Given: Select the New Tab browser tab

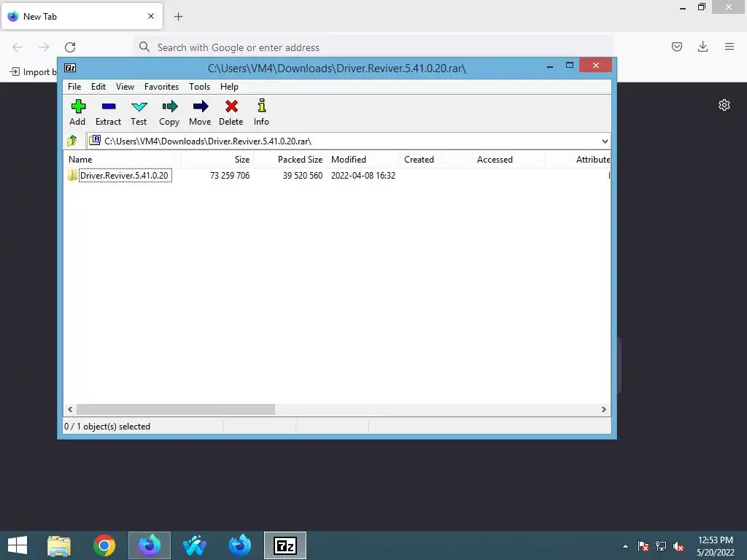Looking at the screenshot, I should (x=82, y=16).
